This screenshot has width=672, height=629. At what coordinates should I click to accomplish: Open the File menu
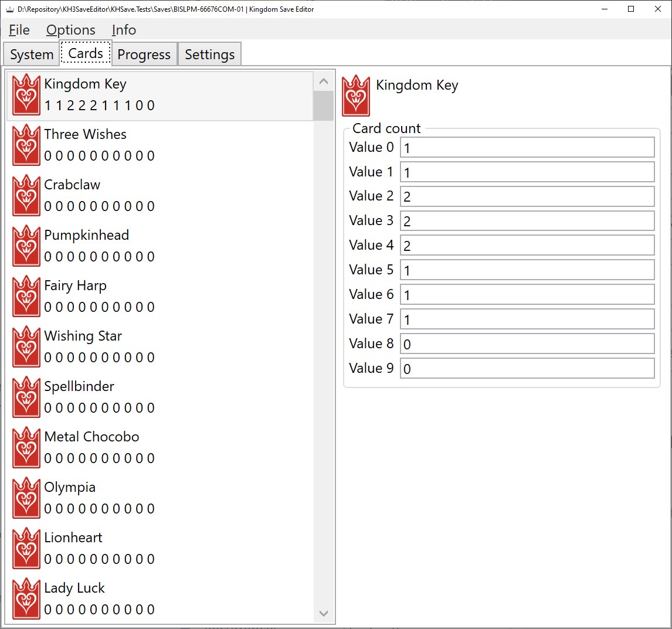pyautogui.click(x=19, y=29)
